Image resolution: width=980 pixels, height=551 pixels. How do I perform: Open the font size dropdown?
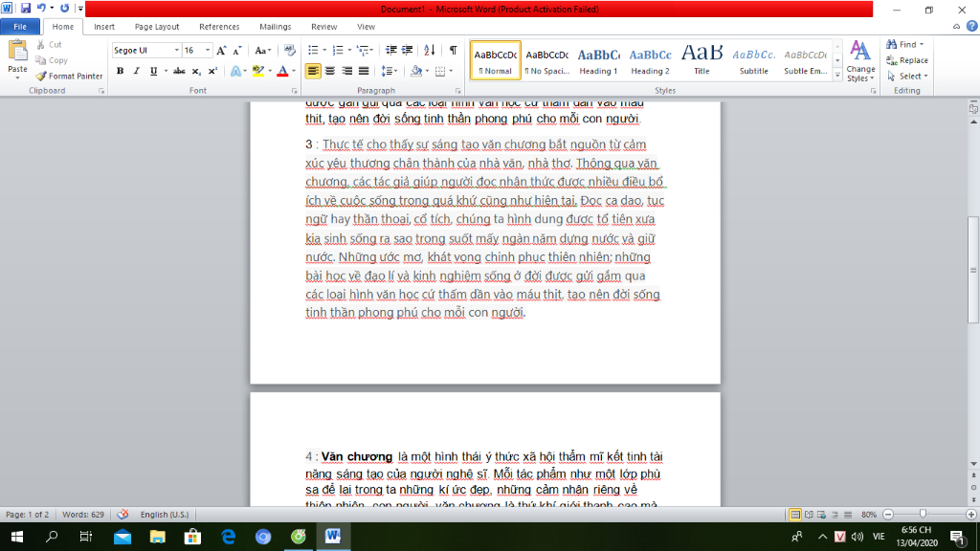click(x=208, y=51)
